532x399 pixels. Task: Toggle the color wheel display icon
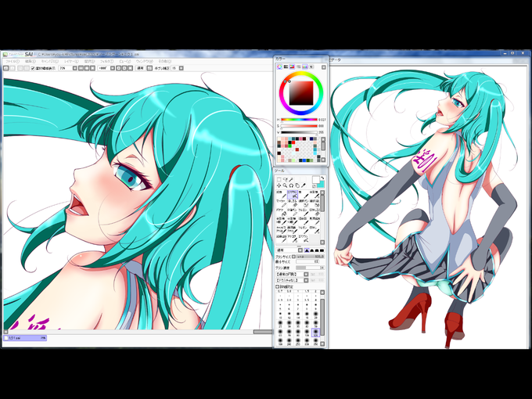279,66
